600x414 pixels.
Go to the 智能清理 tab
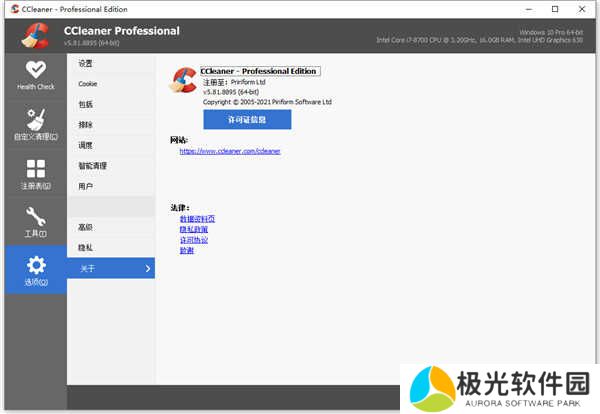(x=92, y=166)
